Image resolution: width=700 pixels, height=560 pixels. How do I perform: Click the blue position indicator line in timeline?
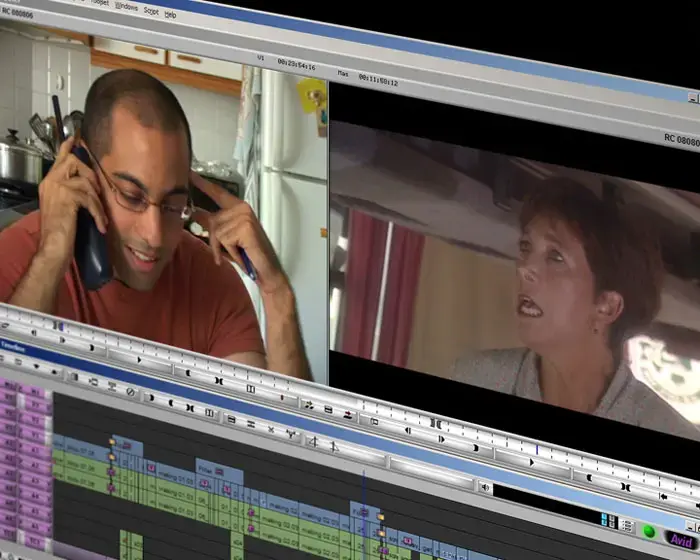pos(364,514)
